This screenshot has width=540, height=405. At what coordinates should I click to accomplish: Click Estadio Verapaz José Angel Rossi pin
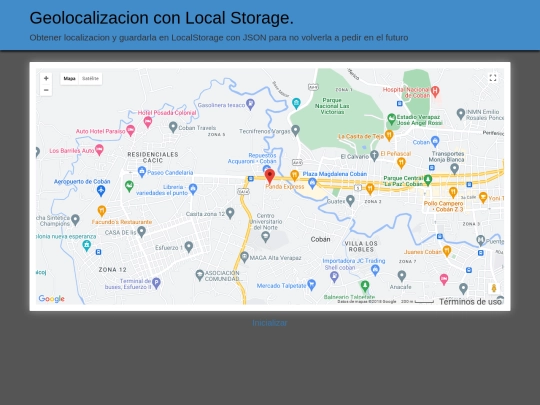point(391,119)
